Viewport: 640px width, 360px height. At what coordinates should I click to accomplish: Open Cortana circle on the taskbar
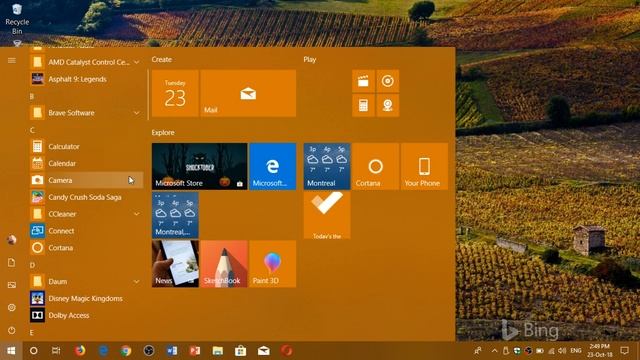(x=34, y=351)
